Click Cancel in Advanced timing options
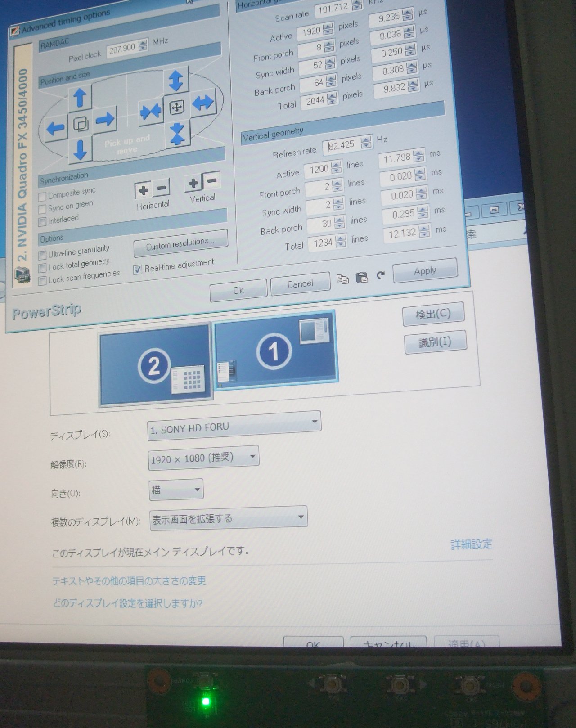Viewport: 576px width, 728px height. click(x=300, y=283)
